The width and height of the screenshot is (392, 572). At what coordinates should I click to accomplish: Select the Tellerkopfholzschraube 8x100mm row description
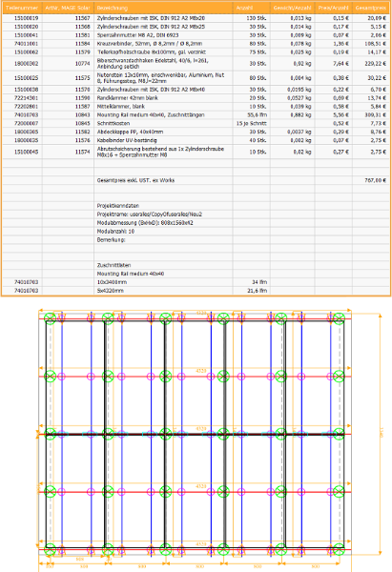pos(163,51)
